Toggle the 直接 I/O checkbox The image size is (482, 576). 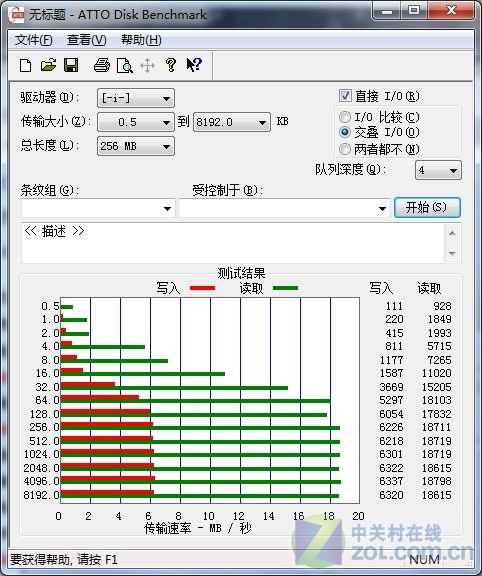tap(345, 96)
